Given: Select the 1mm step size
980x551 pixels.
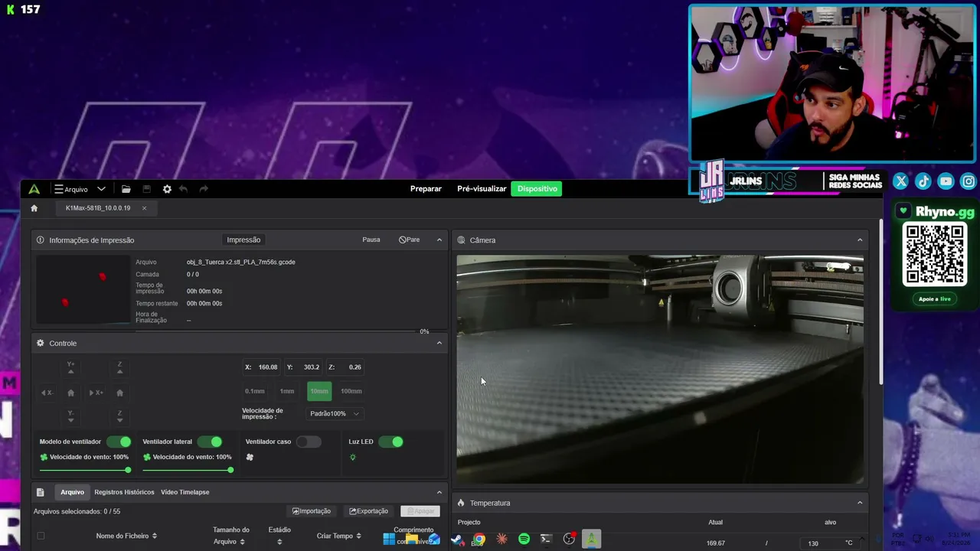Looking at the screenshot, I should pos(287,391).
